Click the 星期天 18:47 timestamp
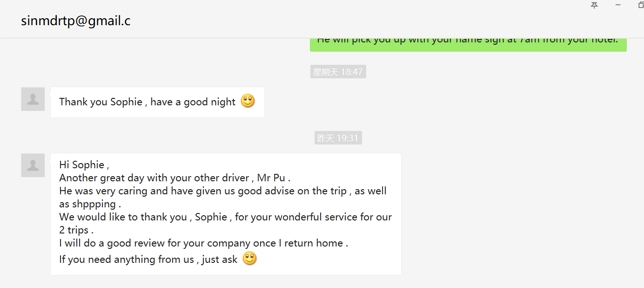The image size is (644, 288). 338,72
